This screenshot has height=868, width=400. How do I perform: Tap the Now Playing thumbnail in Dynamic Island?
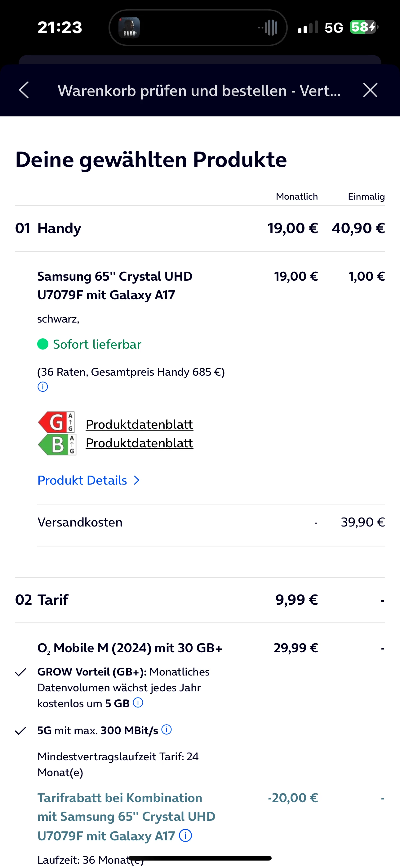click(129, 28)
